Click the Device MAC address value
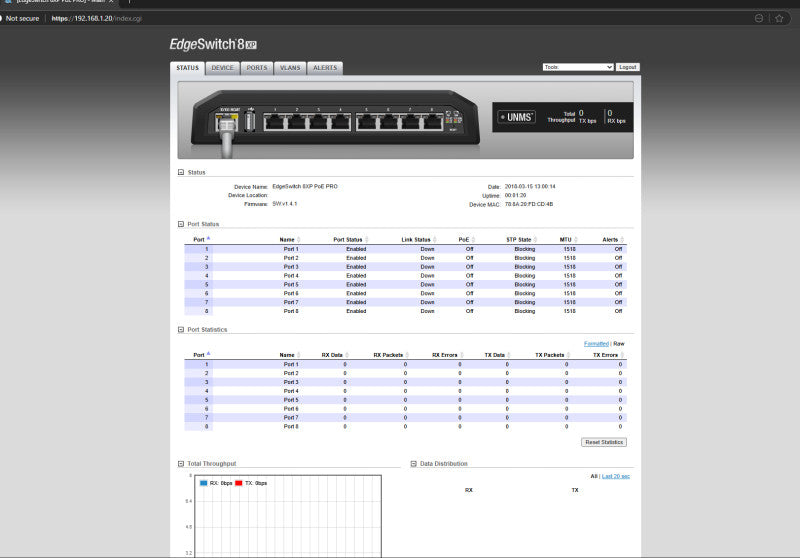800x558 pixels. pyautogui.click(x=529, y=205)
